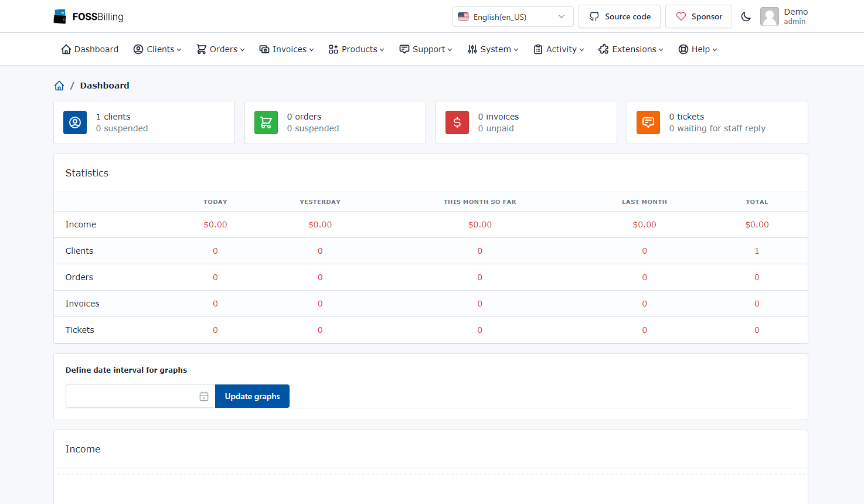864x504 pixels.
Task: Click the Orders row label in Statistics
Action: coord(79,277)
